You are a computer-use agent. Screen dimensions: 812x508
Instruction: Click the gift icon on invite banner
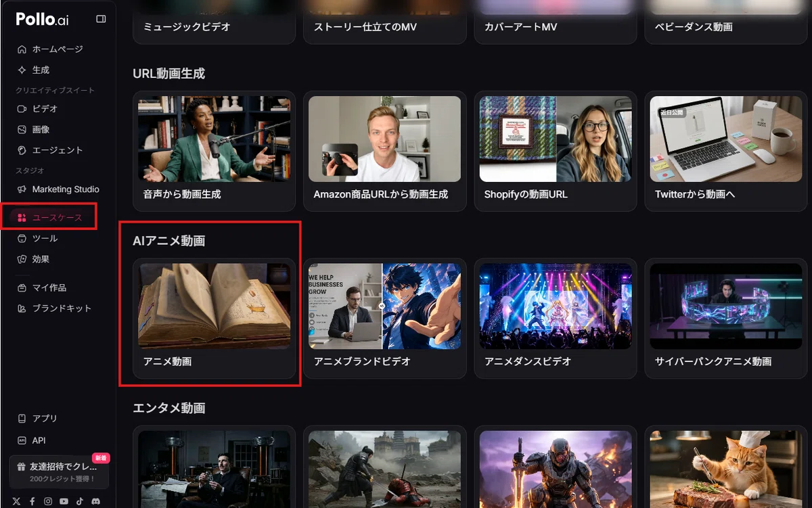tap(22, 467)
